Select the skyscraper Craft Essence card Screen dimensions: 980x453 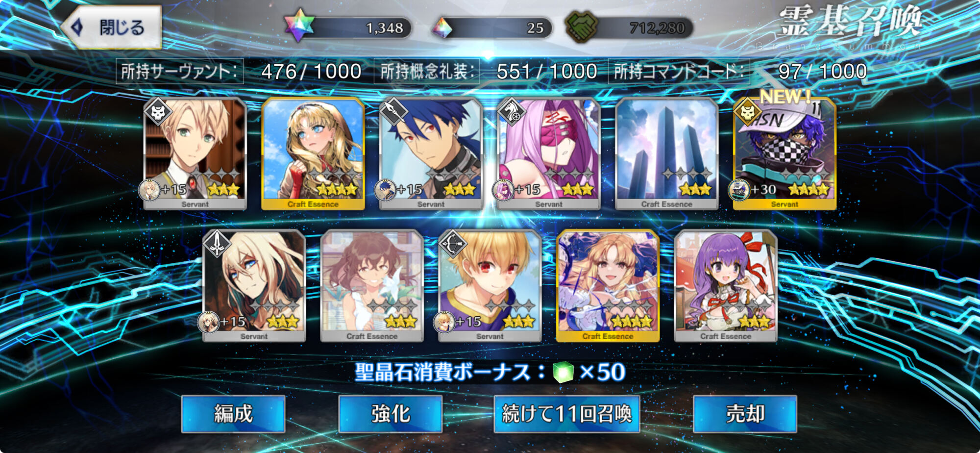pos(666,153)
